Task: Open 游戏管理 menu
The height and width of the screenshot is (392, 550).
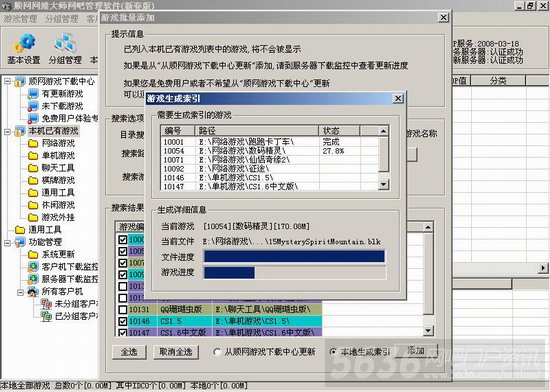Action: 20,19
